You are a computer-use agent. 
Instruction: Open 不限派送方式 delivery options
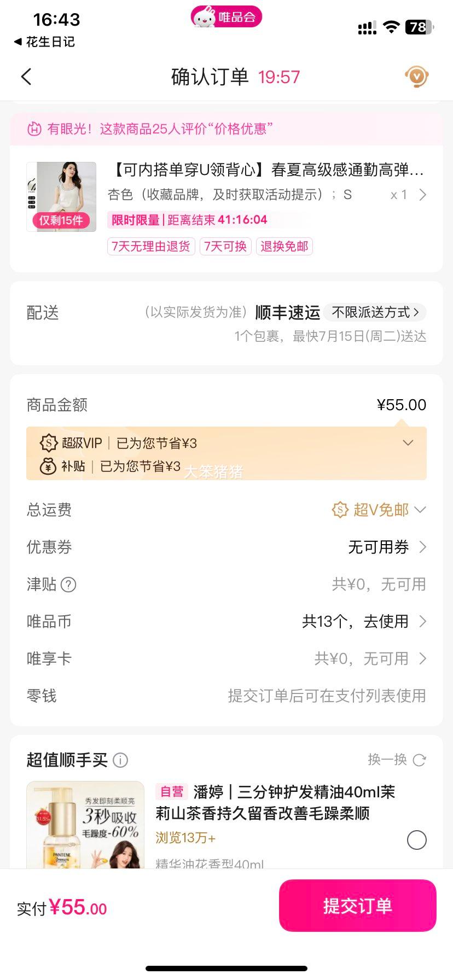pos(375,312)
